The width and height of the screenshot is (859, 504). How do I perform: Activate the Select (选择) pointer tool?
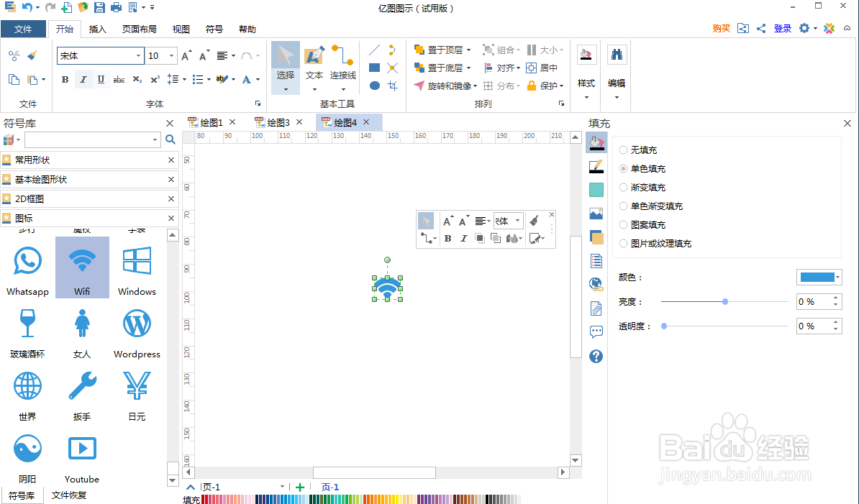286,67
